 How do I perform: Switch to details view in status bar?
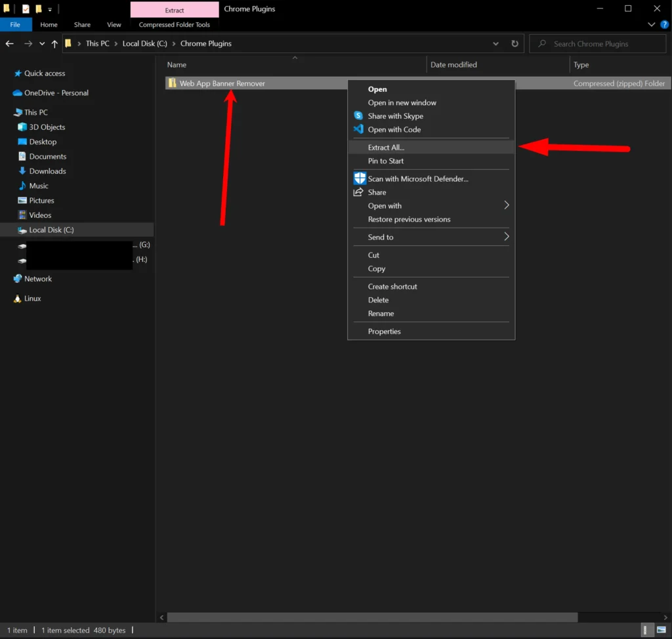pos(648,630)
